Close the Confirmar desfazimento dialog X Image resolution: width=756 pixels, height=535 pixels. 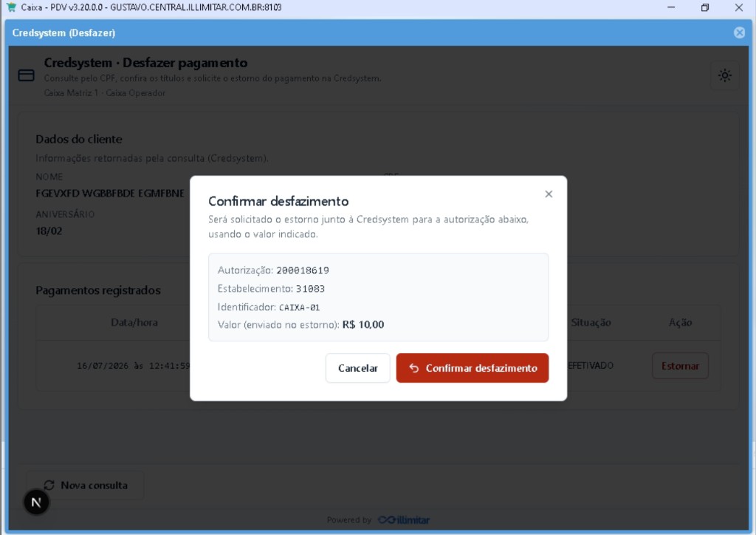pos(549,194)
